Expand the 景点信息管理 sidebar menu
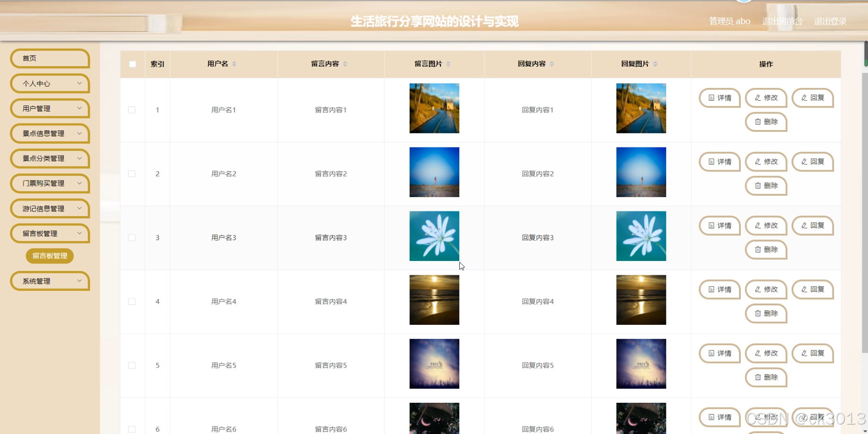Viewport: 868px width, 434px height. 50,134
